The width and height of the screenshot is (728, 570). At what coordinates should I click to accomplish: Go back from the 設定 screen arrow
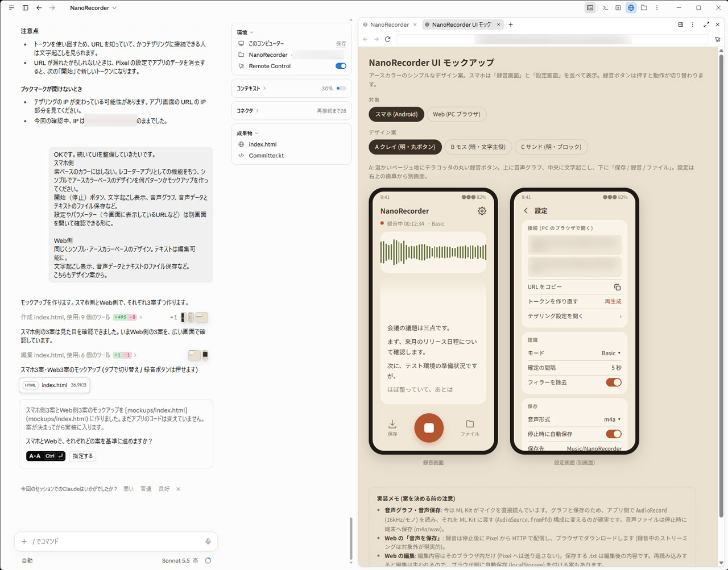point(526,211)
